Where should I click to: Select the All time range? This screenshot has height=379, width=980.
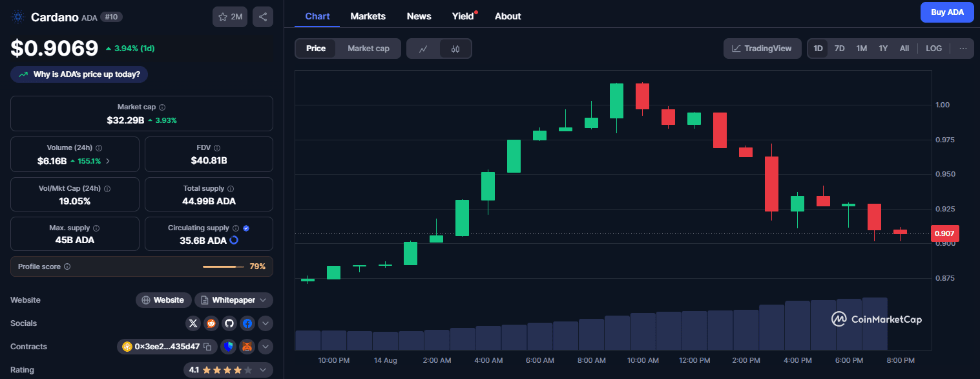pos(904,49)
